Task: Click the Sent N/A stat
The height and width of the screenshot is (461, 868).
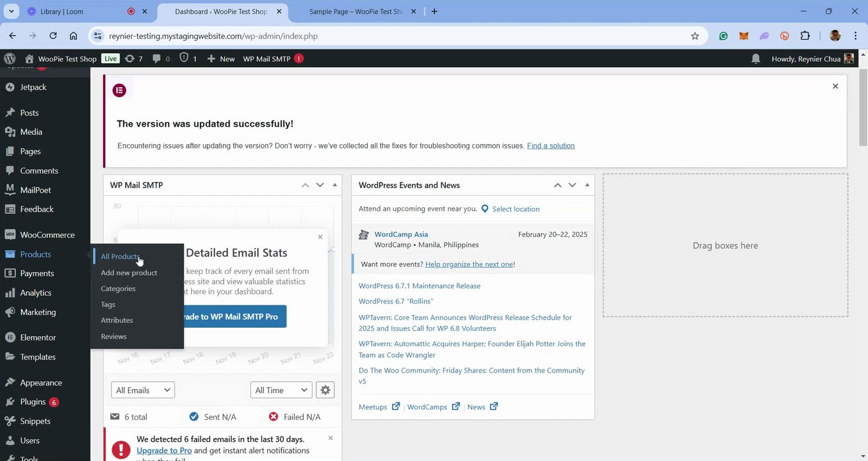Action: point(213,417)
